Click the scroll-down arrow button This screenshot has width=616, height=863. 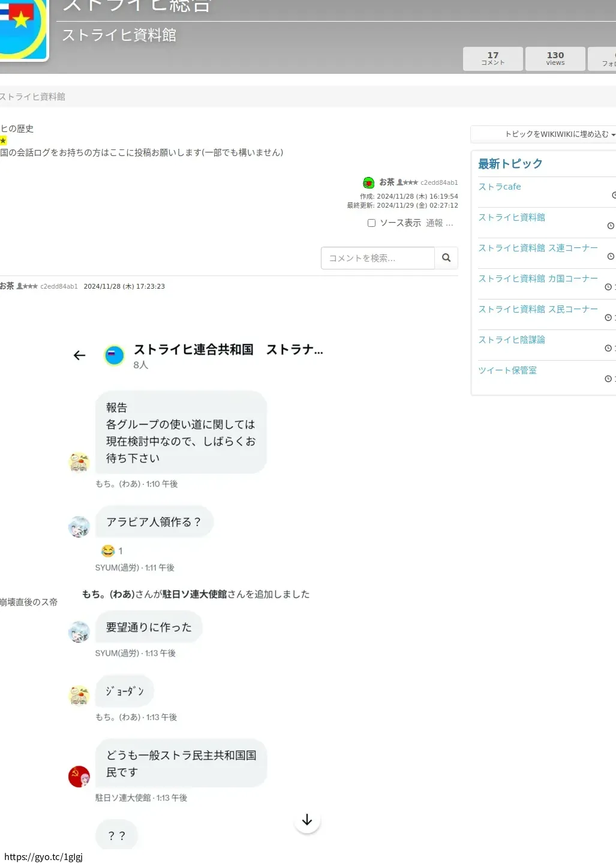[x=307, y=820]
